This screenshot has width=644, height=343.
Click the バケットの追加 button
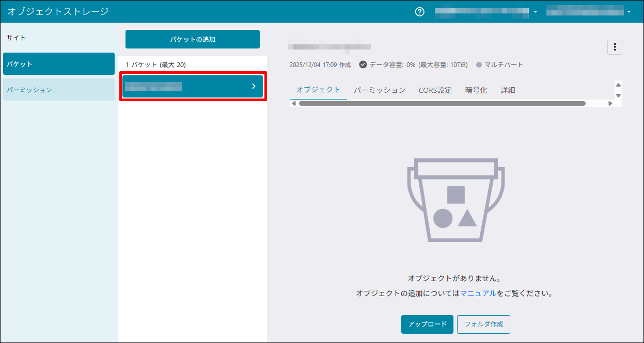pyautogui.click(x=193, y=39)
